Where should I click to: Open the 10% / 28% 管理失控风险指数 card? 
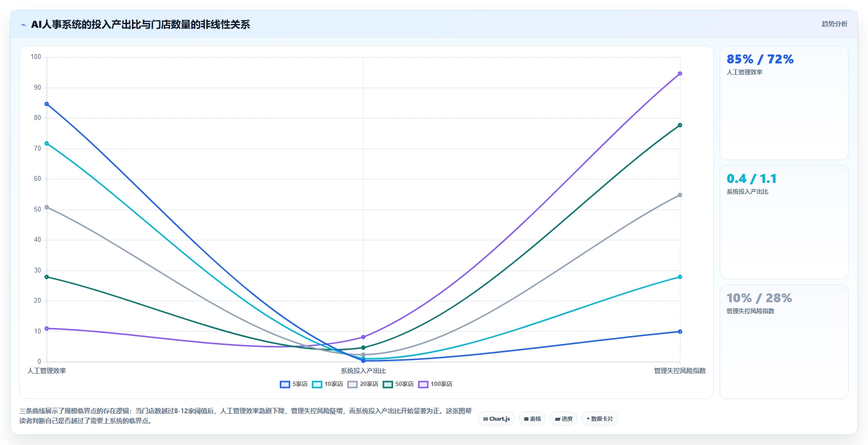point(784,341)
